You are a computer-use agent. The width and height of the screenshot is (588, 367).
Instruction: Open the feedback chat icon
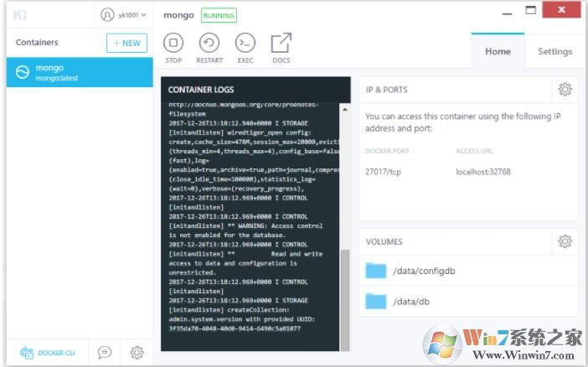click(105, 353)
